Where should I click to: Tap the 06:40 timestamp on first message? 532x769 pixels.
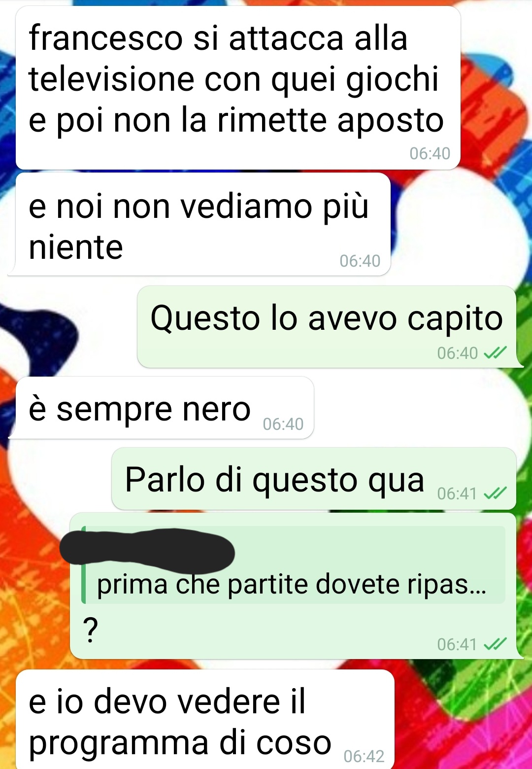tap(430, 154)
